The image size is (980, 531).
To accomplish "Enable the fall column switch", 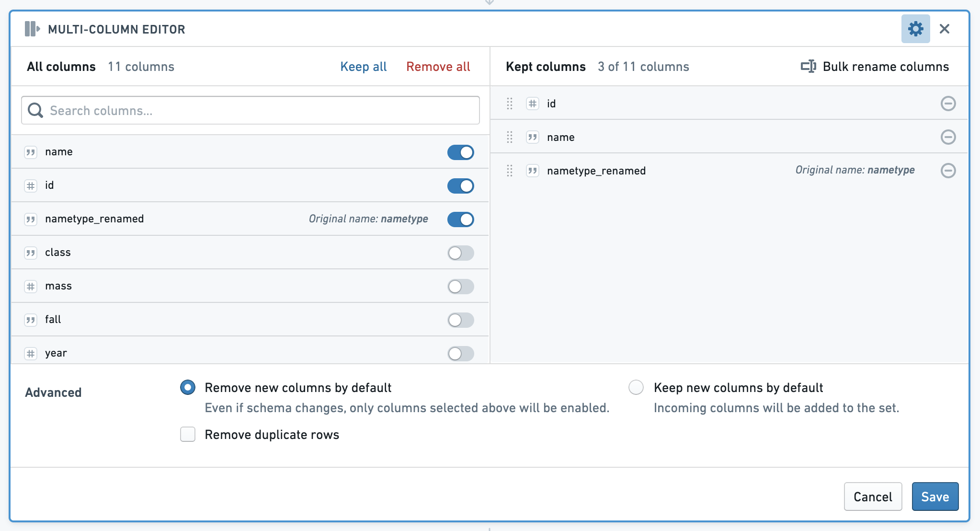I will [461, 320].
